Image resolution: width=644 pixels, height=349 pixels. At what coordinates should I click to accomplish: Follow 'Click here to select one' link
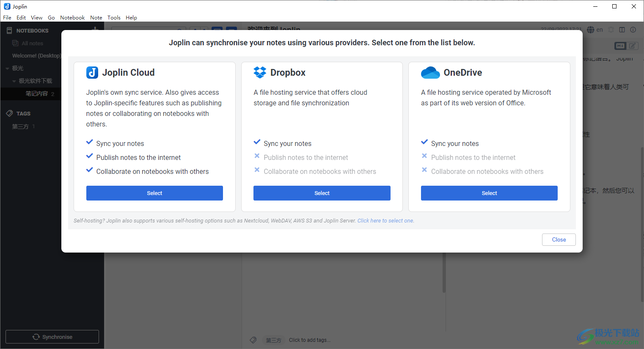point(385,221)
